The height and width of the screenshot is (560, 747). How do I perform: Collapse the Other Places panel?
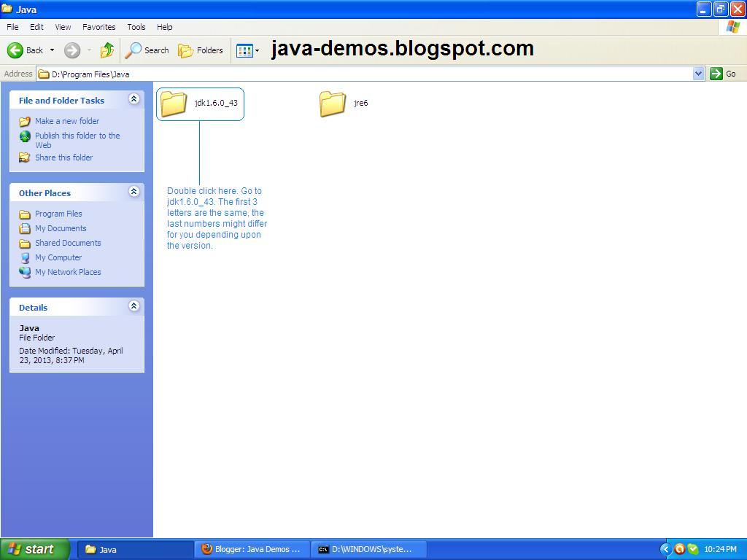[133, 192]
